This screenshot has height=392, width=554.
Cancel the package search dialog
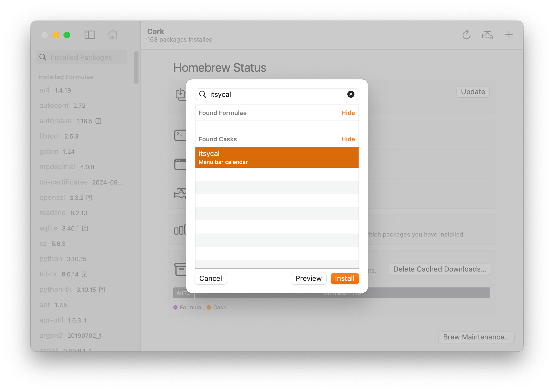[x=210, y=278]
